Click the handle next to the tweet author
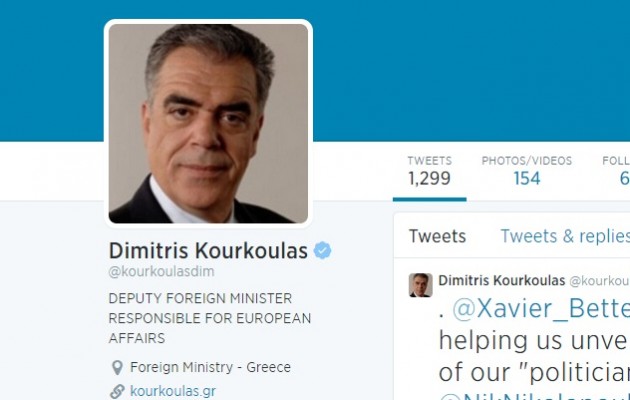Viewport: 630px width, 400px height. [599, 281]
